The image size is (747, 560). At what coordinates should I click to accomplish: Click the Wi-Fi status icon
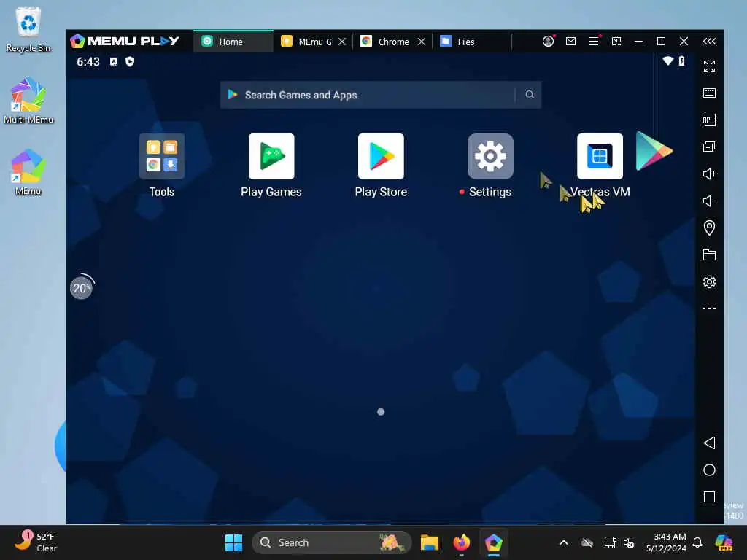pyautogui.click(x=668, y=61)
